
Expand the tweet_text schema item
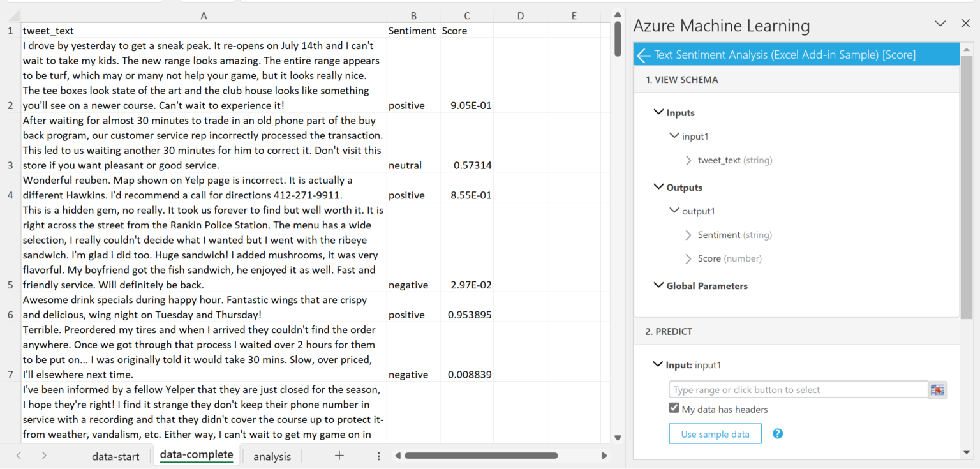[688, 160]
